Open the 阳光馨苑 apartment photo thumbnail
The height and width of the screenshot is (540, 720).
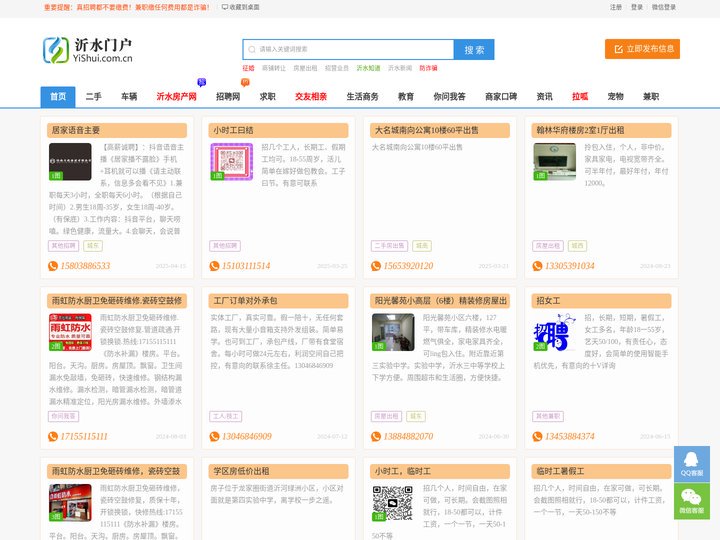(x=393, y=332)
